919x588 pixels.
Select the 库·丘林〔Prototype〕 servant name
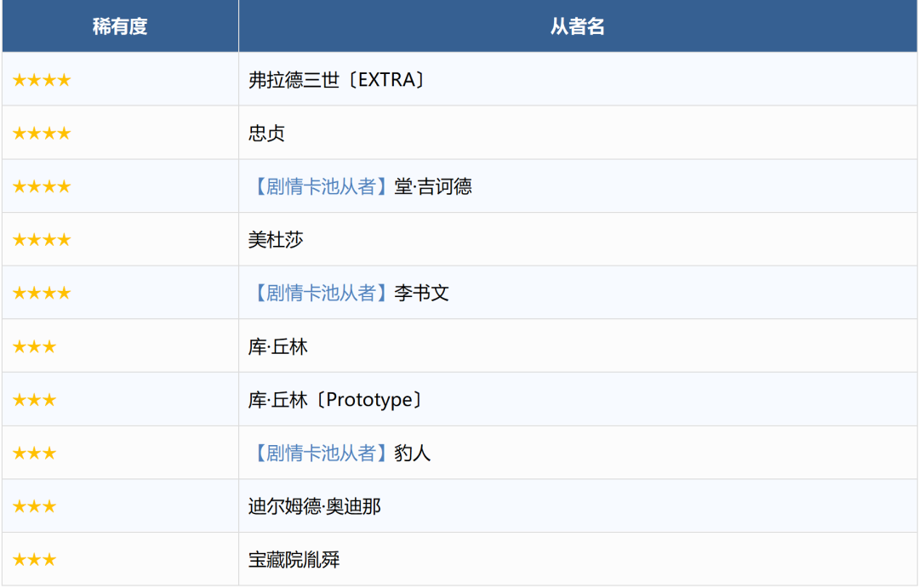[x=336, y=400]
